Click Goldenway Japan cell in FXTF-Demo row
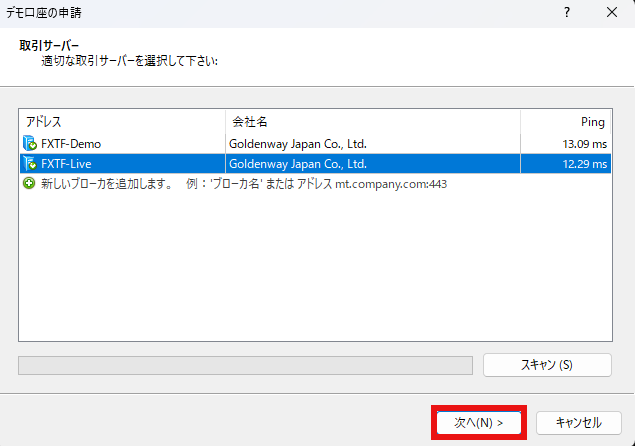 click(x=298, y=144)
